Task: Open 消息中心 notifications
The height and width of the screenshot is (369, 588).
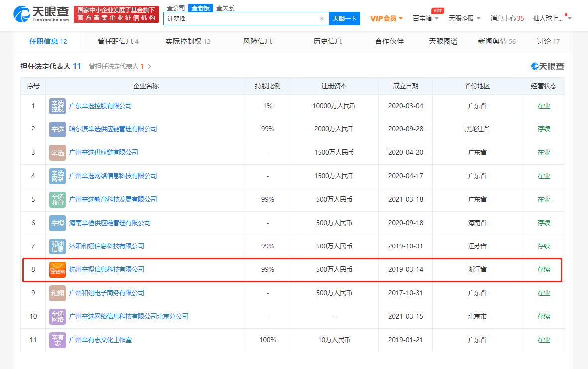Action: coord(507,18)
